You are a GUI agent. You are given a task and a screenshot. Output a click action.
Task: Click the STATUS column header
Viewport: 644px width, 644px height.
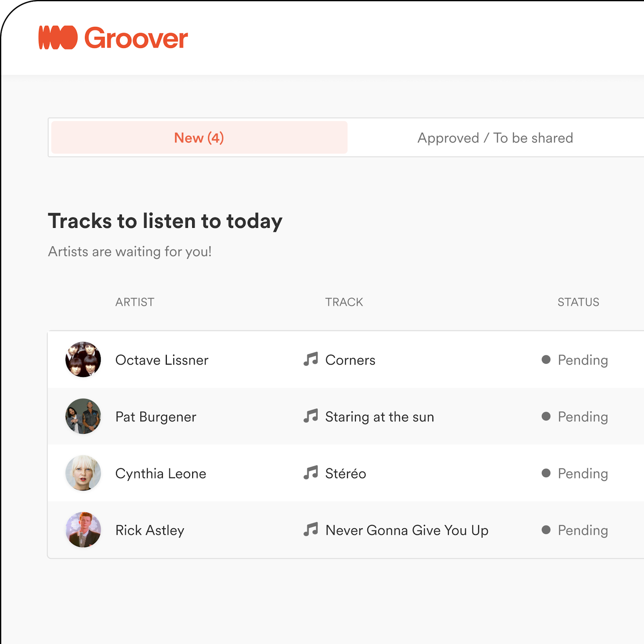(x=578, y=302)
